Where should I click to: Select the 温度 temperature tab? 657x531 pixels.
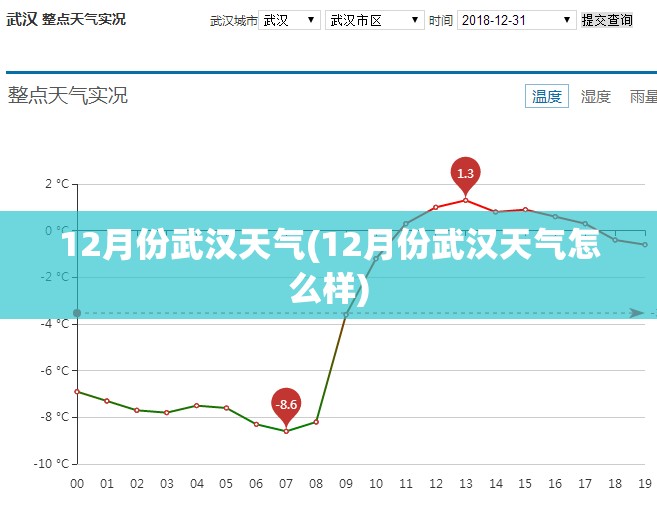coord(546,96)
